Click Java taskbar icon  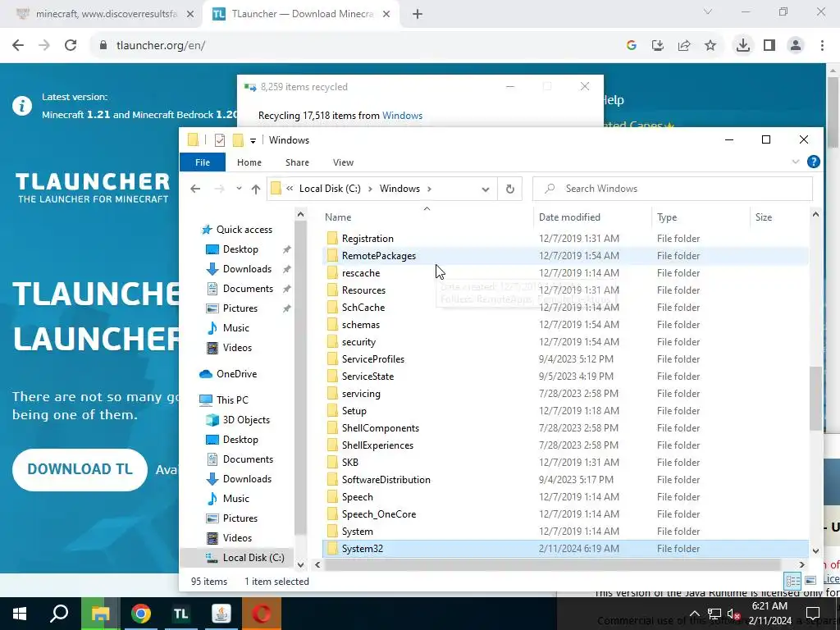click(x=221, y=614)
